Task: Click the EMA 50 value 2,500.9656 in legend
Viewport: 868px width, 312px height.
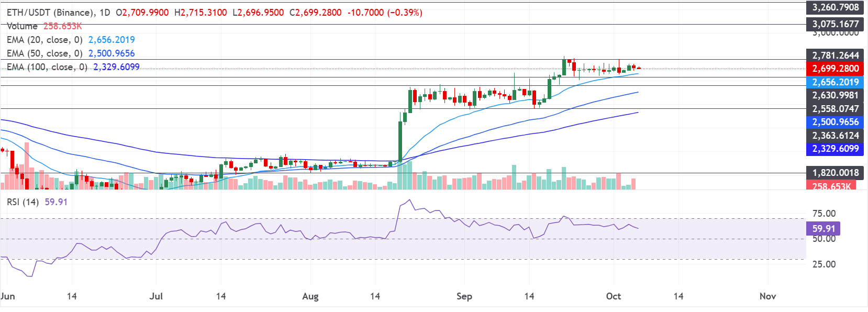Action: (112, 53)
